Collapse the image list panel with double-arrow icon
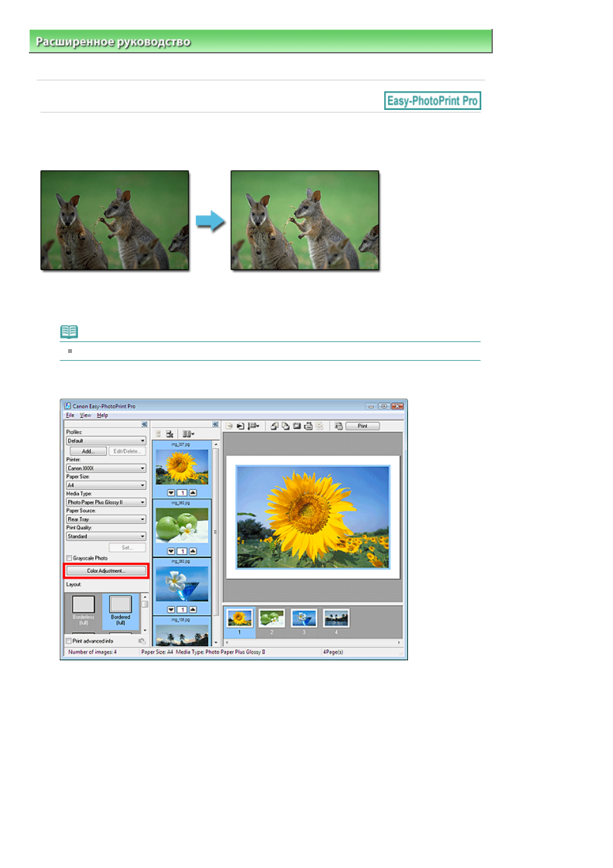Image resolution: width=613 pixels, height=868 pixels. pos(215,424)
